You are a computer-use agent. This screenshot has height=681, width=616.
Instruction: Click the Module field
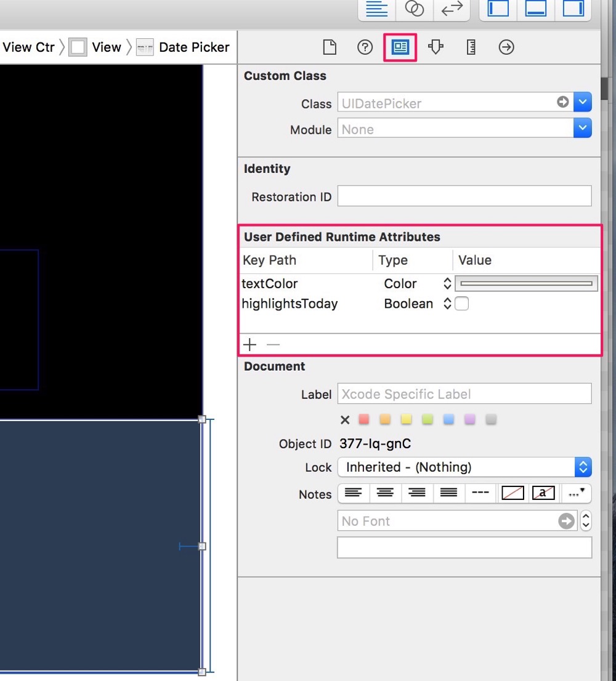[x=455, y=129]
